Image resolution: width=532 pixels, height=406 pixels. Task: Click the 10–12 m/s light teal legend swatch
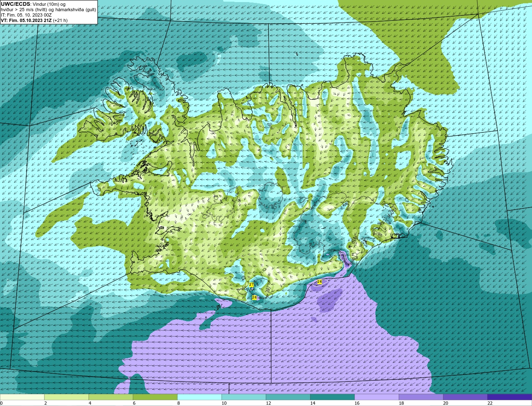pyautogui.click(x=244, y=397)
